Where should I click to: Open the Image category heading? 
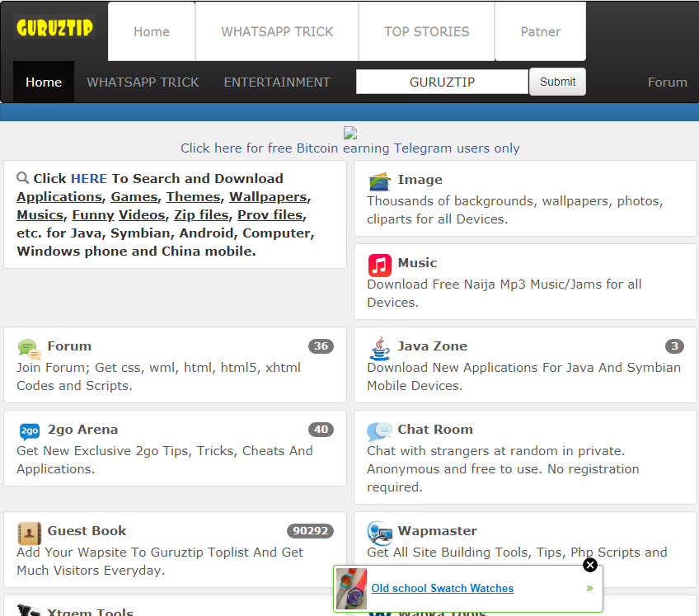420,179
